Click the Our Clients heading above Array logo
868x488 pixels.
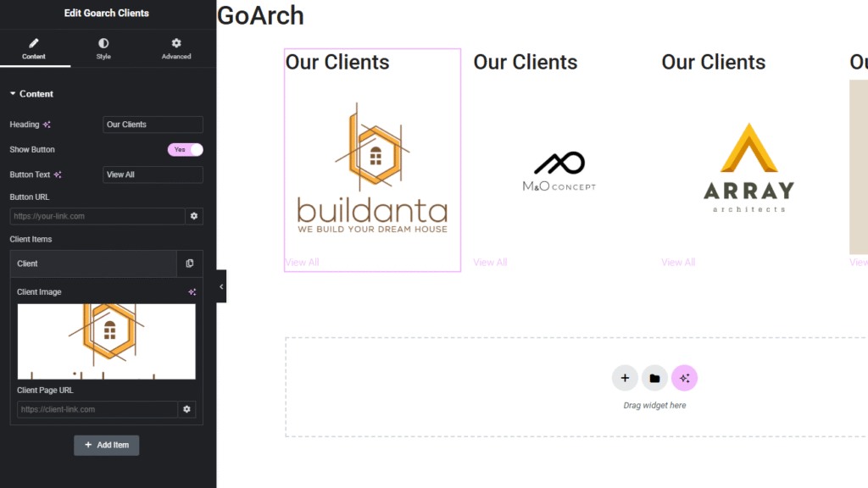[x=714, y=62]
